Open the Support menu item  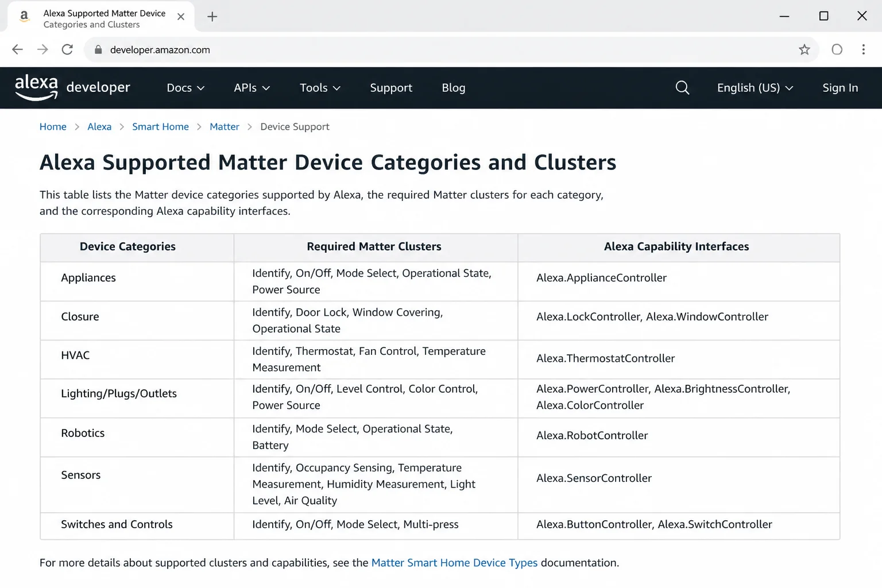click(391, 88)
